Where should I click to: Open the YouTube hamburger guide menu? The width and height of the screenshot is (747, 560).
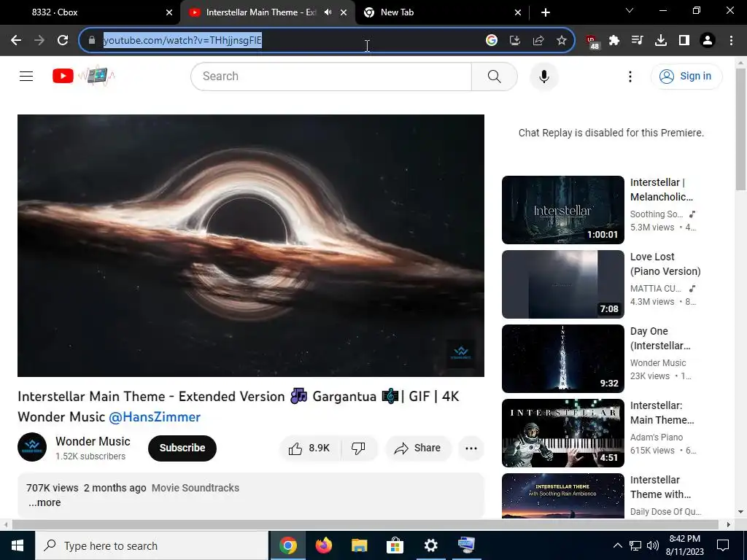coord(26,76)
